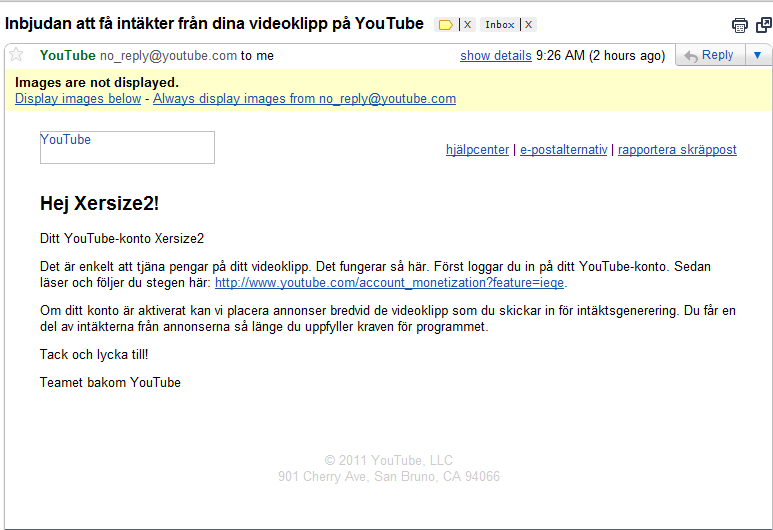Screen dimensions: 773x530
Task: Click the Reply button
Action: pyautogui.click(x=710, y=55)
